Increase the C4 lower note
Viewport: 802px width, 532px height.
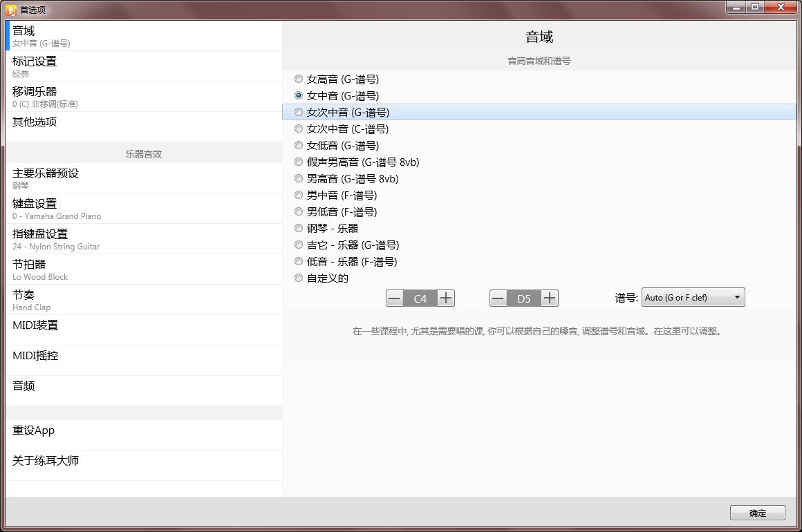click(x=446, y=298)
